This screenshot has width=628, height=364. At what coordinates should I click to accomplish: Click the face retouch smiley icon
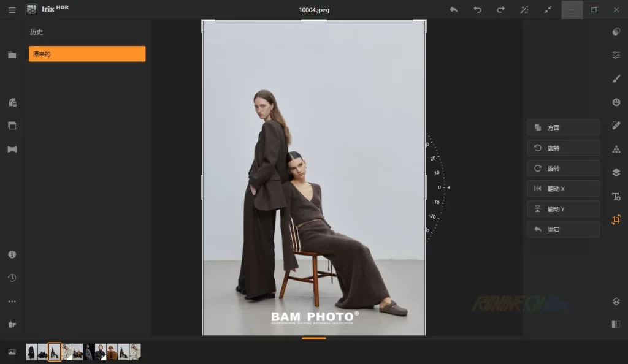coord(616,102)
